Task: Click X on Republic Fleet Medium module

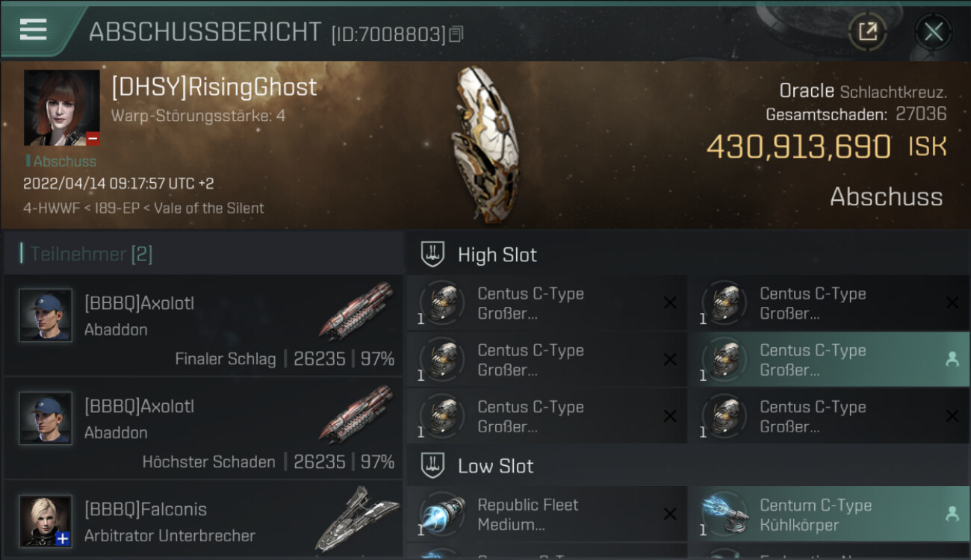Action: click(670, 514)
